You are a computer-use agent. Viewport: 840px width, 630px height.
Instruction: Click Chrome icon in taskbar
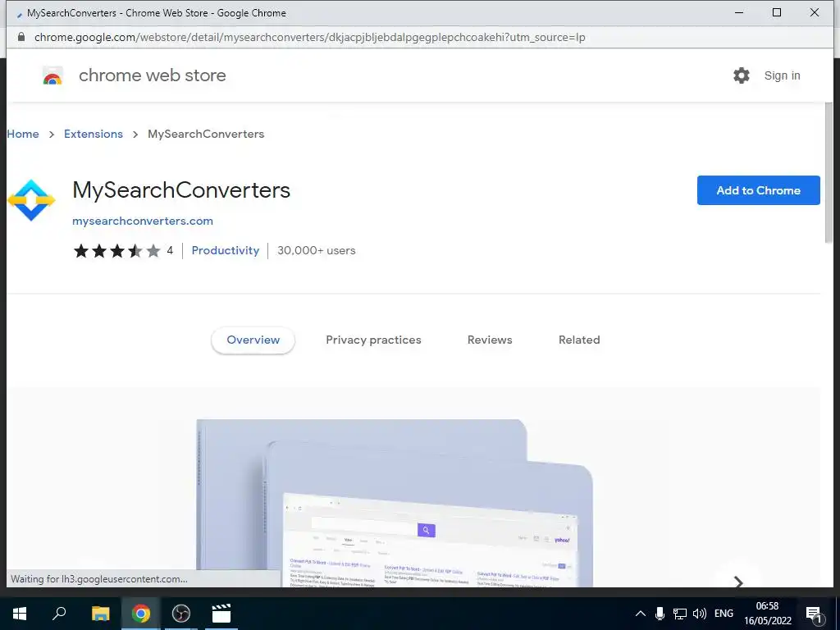(141, 614)
